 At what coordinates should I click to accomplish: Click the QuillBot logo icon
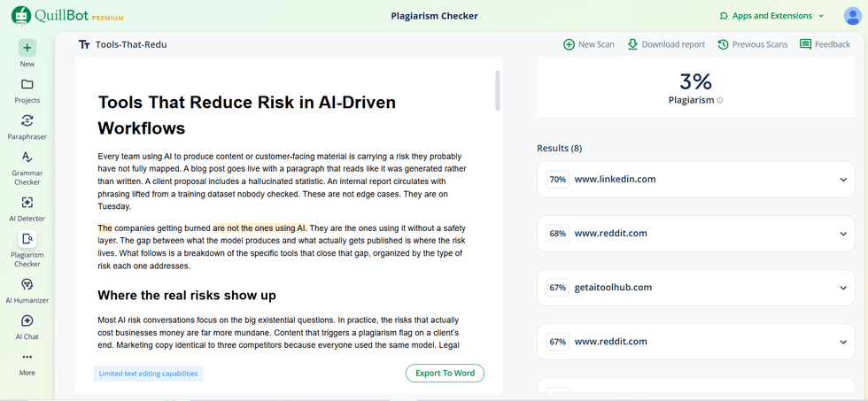(21, 15)
